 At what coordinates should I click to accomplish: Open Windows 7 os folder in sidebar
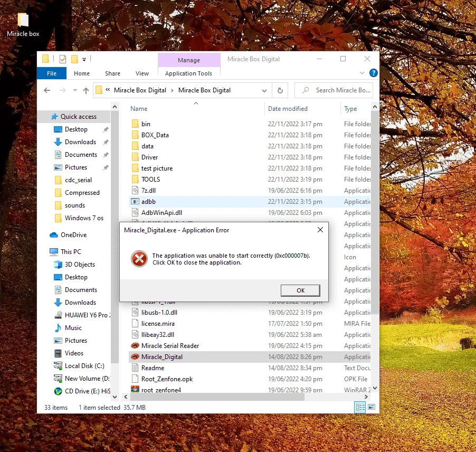(84, 218)
